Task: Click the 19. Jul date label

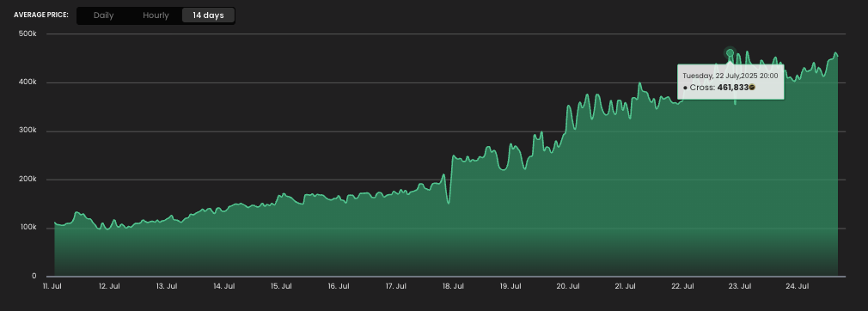Action: [x=510, y=286]
